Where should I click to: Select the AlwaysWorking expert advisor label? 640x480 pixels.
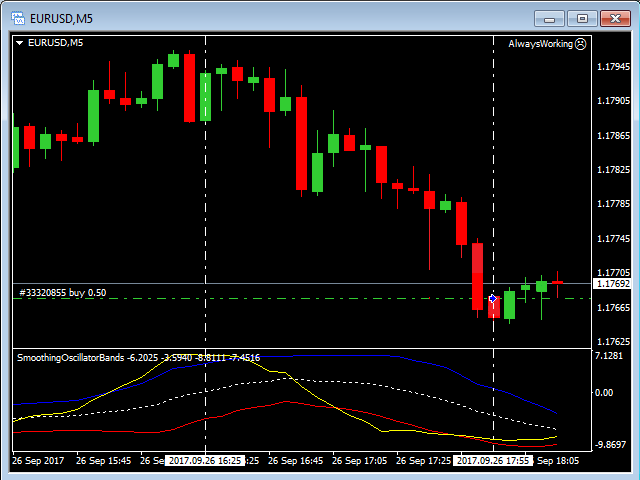(x=540, y=43)
